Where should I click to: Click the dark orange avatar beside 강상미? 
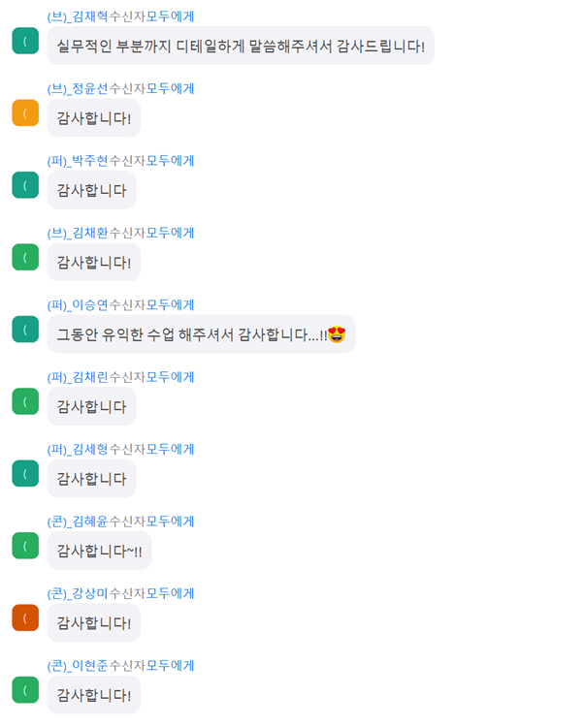25,617
